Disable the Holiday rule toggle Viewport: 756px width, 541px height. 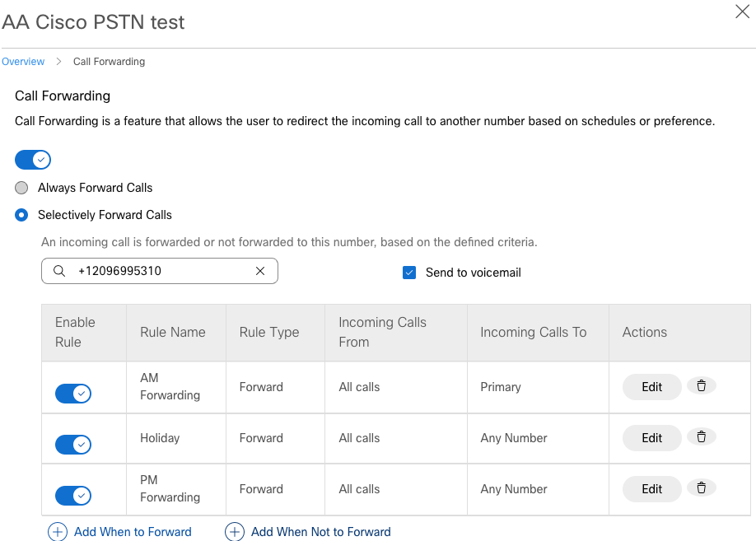[x=73, y=445]
